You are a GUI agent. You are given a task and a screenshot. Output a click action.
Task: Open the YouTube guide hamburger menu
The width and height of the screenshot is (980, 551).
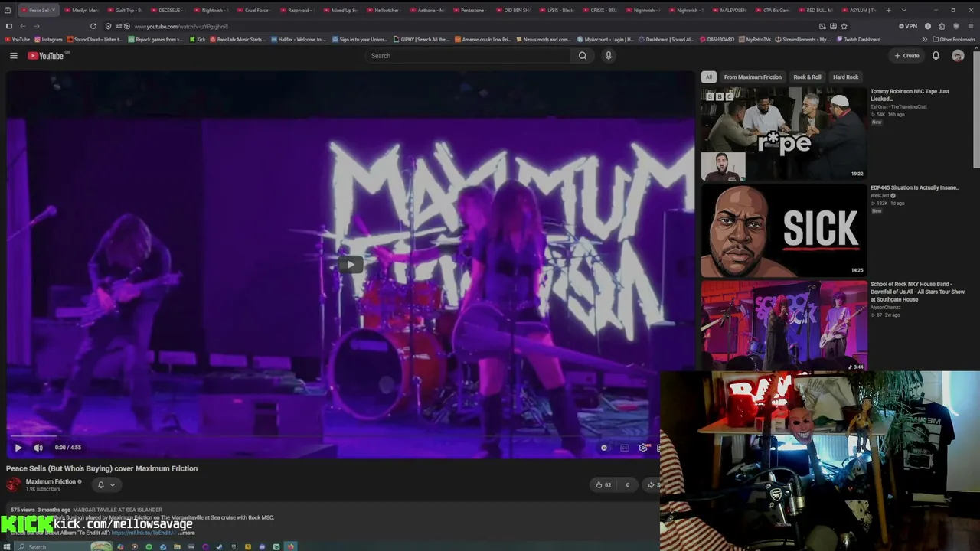pos(13,56)
